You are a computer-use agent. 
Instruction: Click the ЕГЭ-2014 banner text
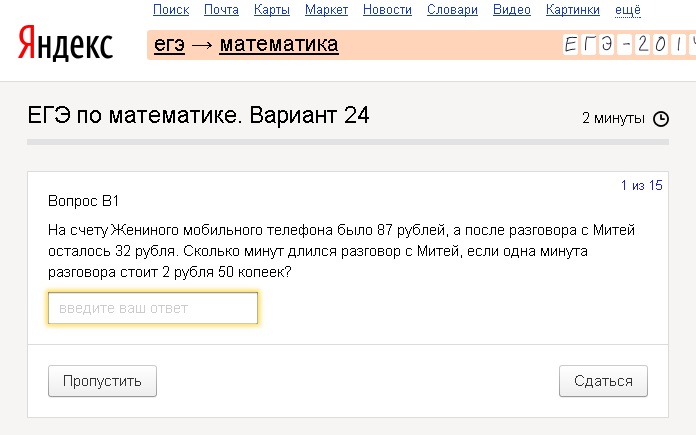629,45
